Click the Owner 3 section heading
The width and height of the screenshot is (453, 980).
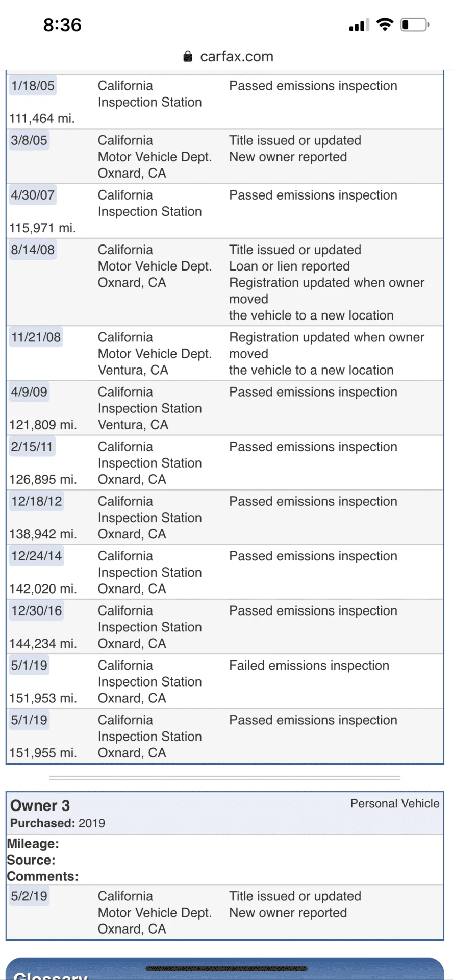pos(40,805)
